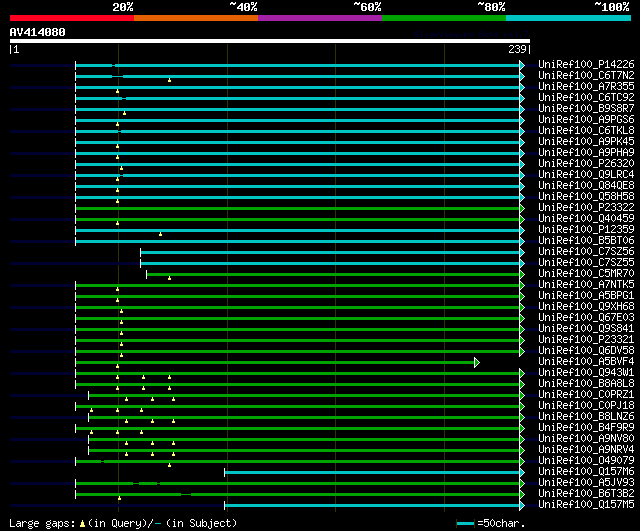Click the Large gaps legend text
Image resolution: width=640 pixels, height=531 pixels.
coord(42,523)
